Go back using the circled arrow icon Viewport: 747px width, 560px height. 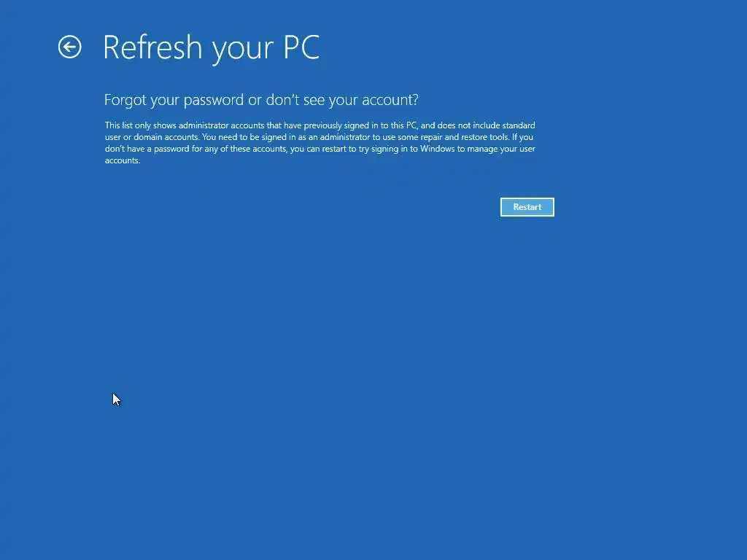pyautogui.click(x=69, y=47)
